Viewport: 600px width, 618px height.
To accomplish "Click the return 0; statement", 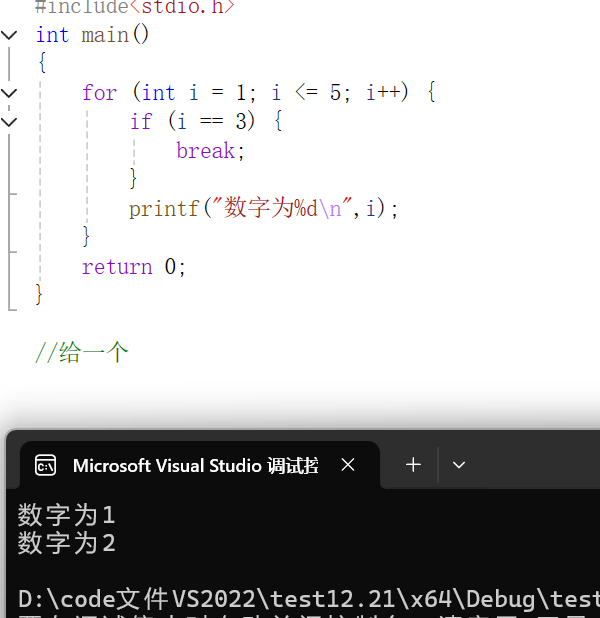I will pos(133,267).
